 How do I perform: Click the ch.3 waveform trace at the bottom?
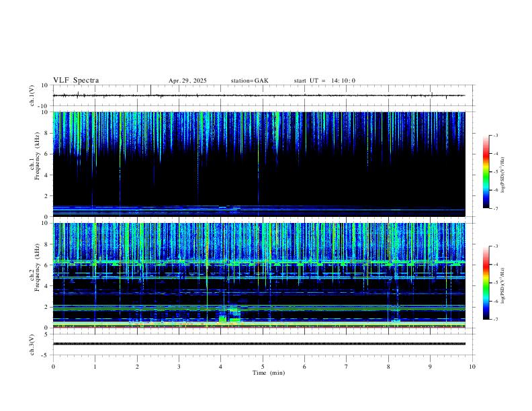pos(259,344)
